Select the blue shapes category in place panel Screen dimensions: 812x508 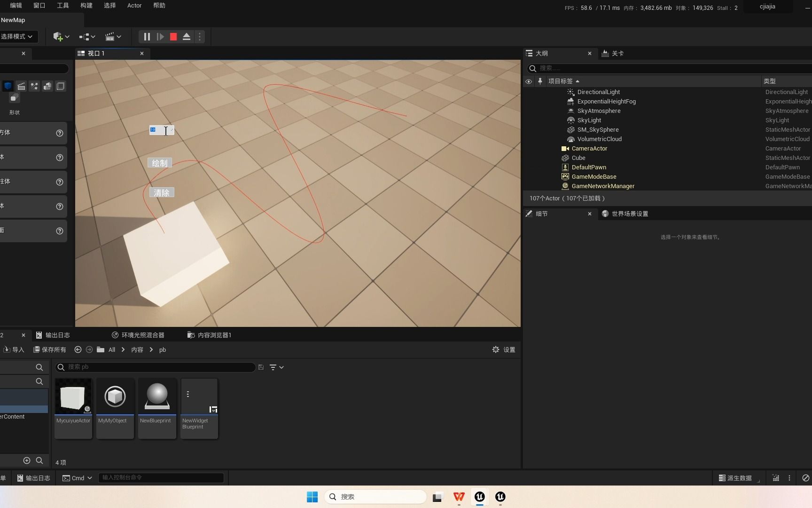coord(8,86)
